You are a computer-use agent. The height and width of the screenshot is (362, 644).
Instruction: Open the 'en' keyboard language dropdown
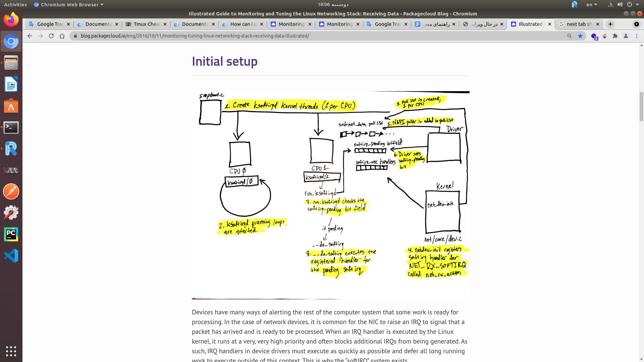coord(592,5)
